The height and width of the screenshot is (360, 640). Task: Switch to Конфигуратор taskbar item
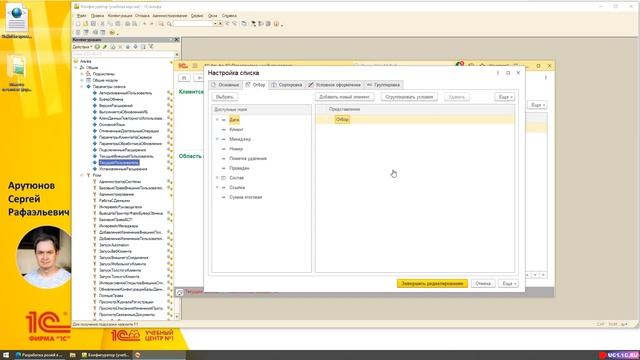point(105,355)
